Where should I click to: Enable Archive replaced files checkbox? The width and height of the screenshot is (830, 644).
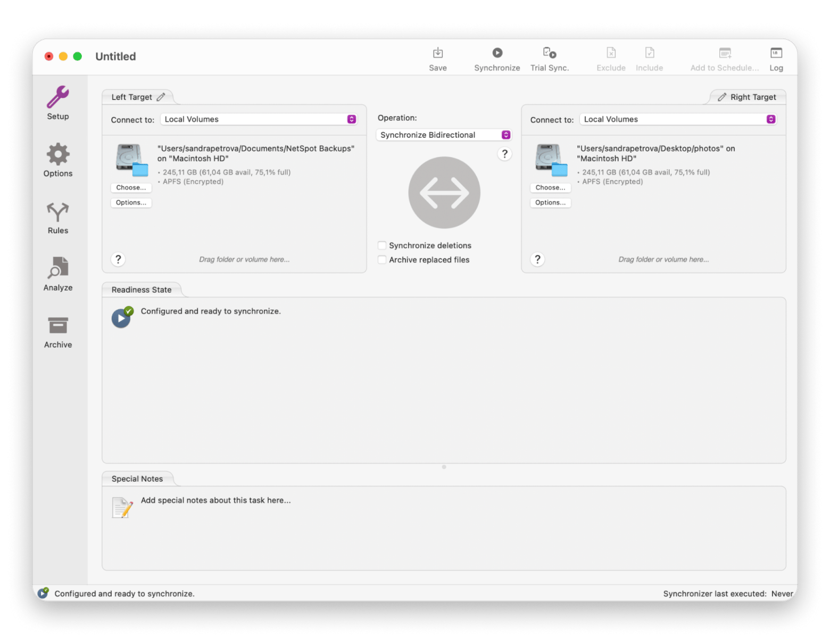tap(382, 260)
